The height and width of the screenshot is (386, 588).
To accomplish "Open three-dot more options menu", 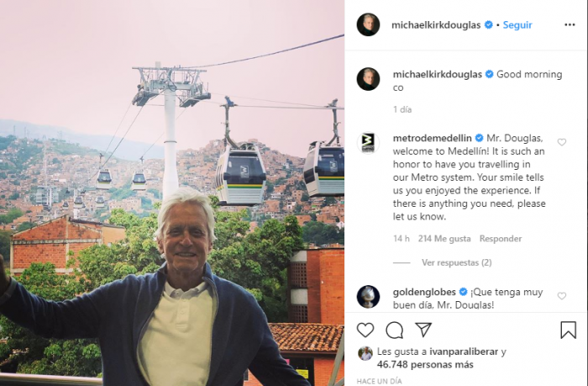I will tap(570, 24).
